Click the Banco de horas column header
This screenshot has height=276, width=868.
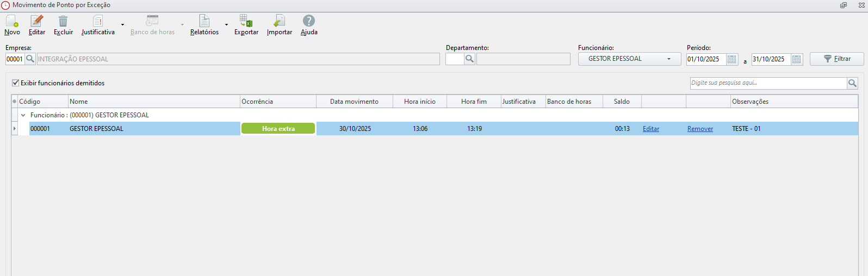[x=574, y=102]
